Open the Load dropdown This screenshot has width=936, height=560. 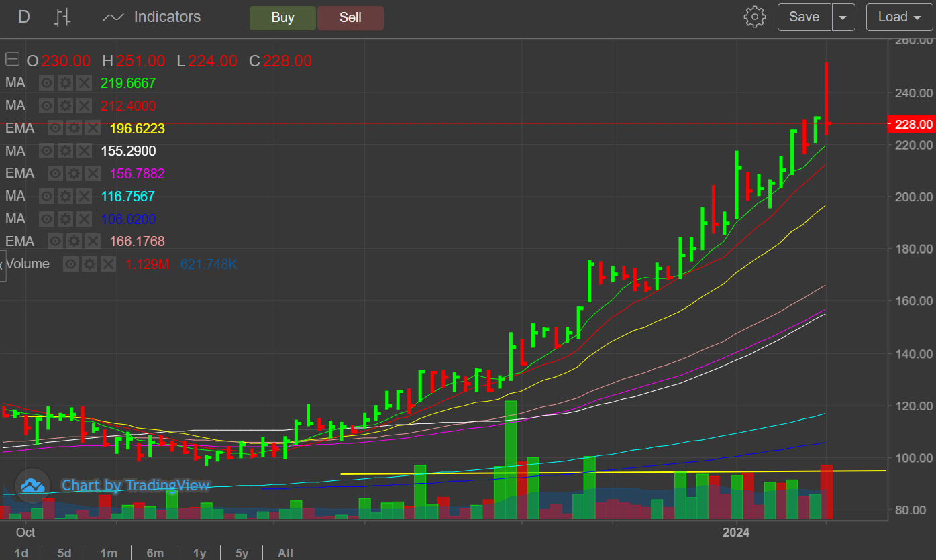(x=899, y=17)
